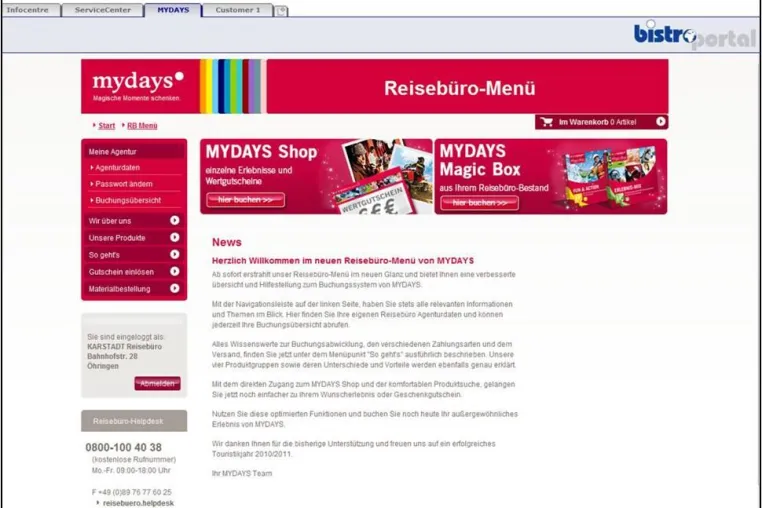
Task: Open Materialbestellung menu item
Action: (x=134, y=289)
